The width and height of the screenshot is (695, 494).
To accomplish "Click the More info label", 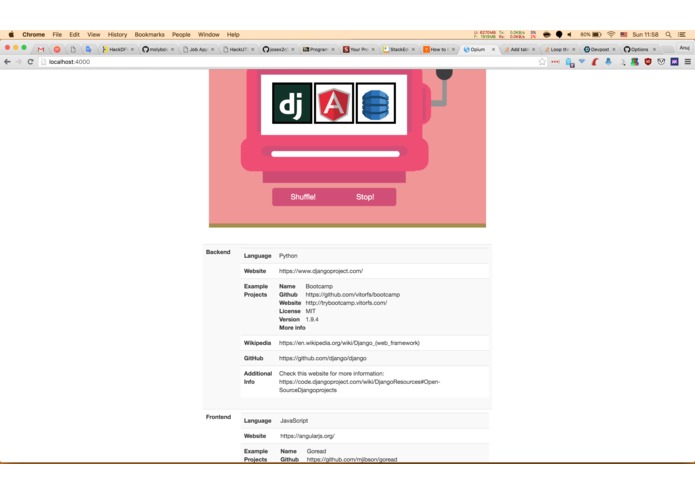I will pos(292,328).
